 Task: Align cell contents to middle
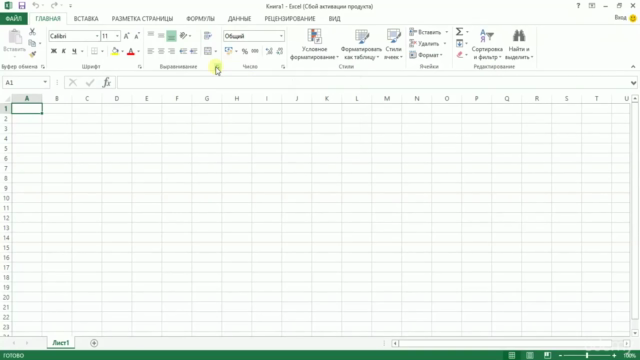pos(161,36)
